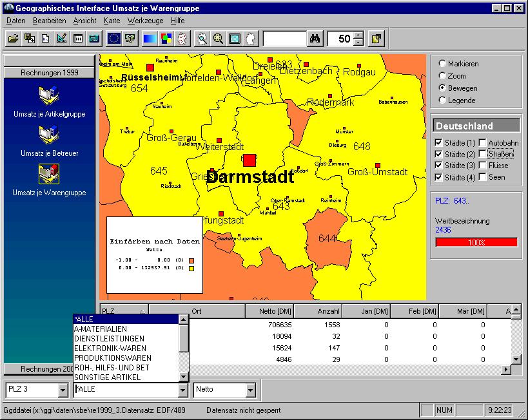Open the Karte menu
This screenshot has height=420, width=528.
coord(112,21)
